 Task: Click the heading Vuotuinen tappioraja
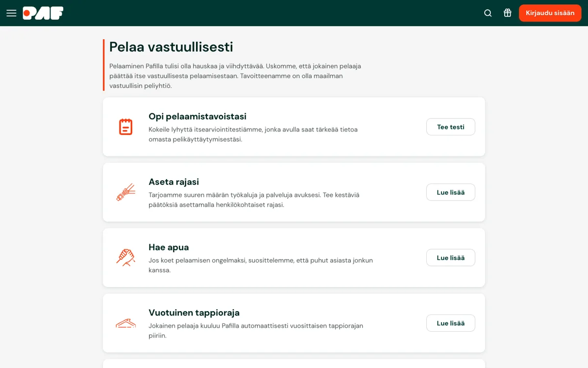click(x=194, y=313)
